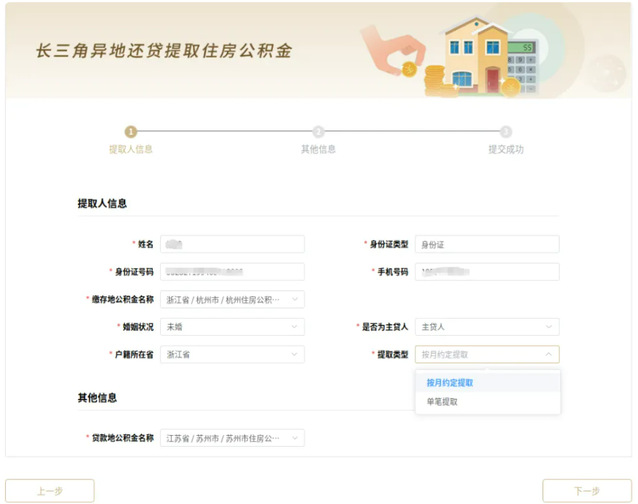This screenshot has height=504, width=638.
Task: Click the 姓名 input field
Action: tap(231, 244)
